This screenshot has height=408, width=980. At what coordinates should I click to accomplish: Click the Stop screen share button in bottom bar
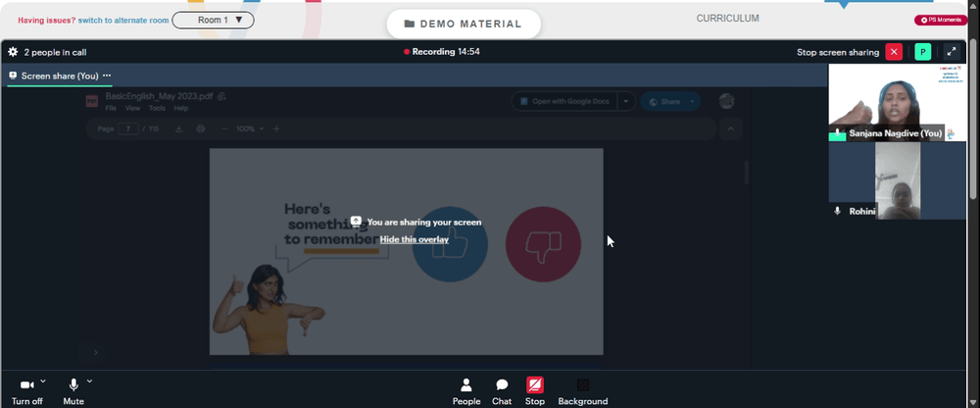[x=535, y=391]
